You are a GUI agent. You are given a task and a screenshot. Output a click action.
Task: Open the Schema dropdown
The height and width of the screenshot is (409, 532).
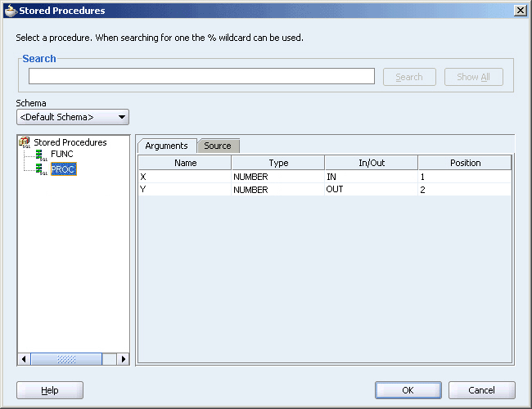tap(73, 117)
